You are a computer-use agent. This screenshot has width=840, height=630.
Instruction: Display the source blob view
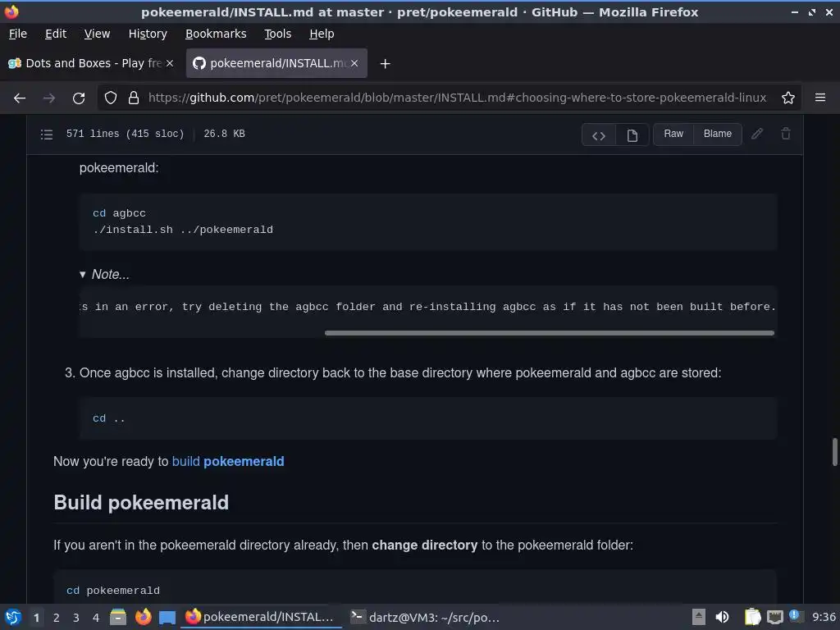598,135
